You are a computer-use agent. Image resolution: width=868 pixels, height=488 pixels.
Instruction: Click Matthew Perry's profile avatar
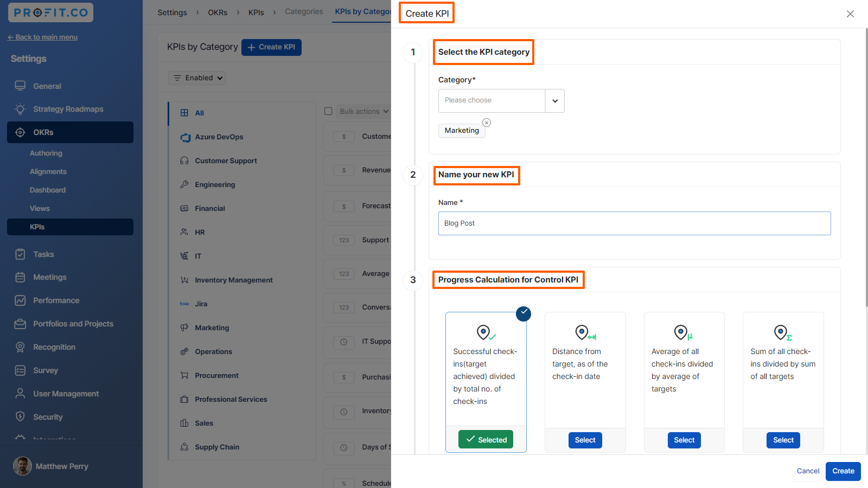tap(22, 466)
